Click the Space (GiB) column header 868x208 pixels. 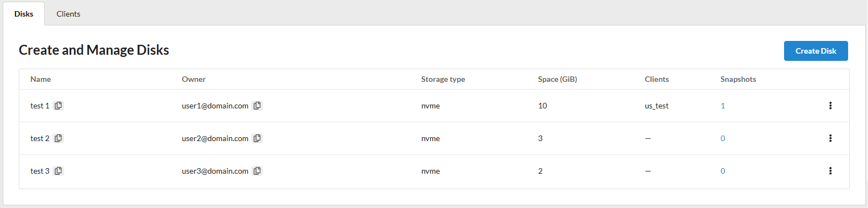558,79
